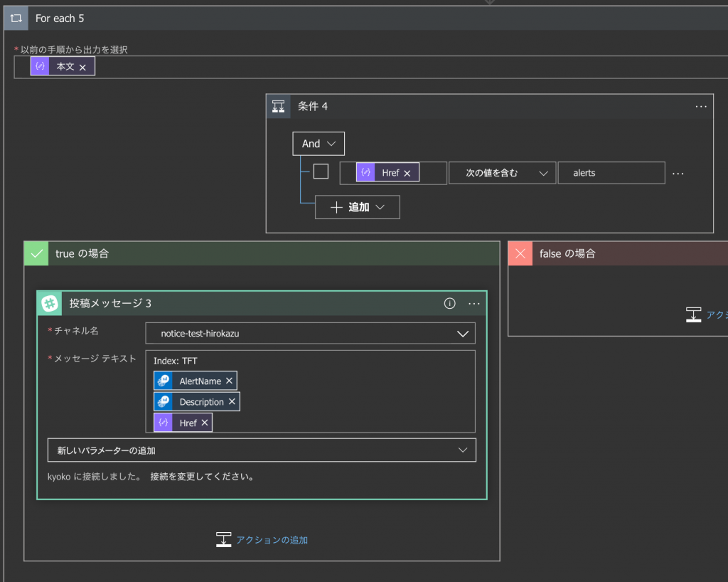Remove the Description token
This screenshot has height=582, width=728.
point(232,402)
